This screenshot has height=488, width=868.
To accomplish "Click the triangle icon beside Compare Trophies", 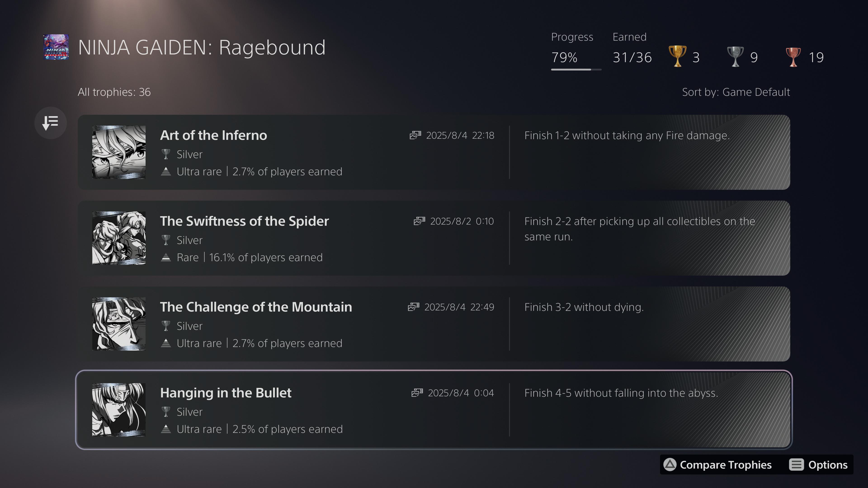I will pyautogui.click(x=670, y=465).
